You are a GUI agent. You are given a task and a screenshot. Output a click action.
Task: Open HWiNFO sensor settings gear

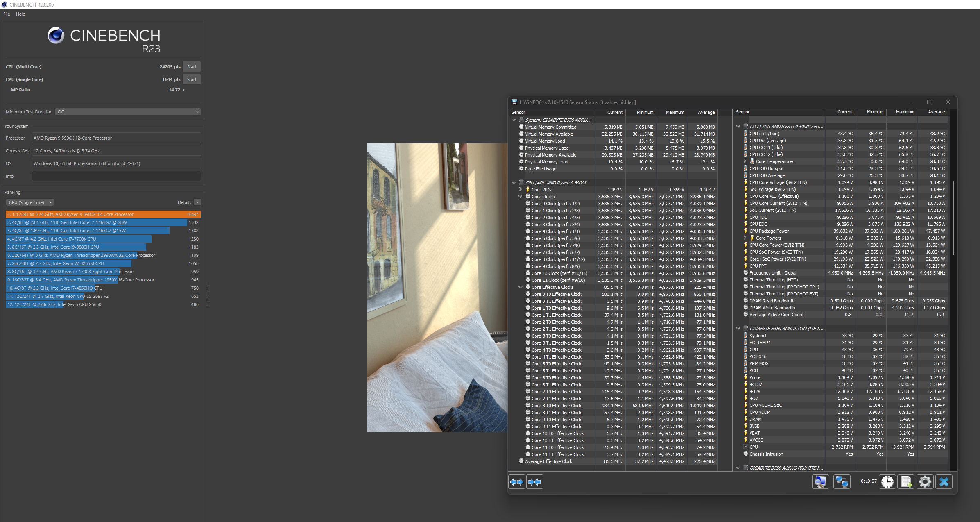click(925, 482)
